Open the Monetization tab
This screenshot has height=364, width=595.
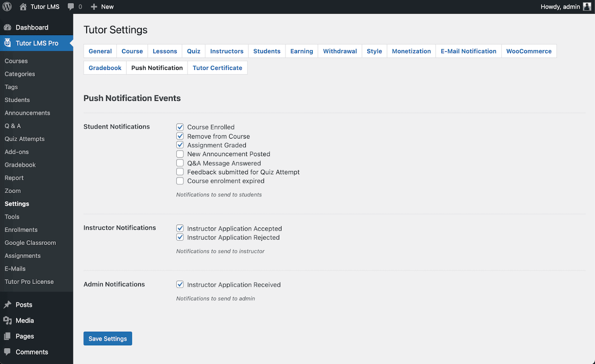click(x=411, y=51)
